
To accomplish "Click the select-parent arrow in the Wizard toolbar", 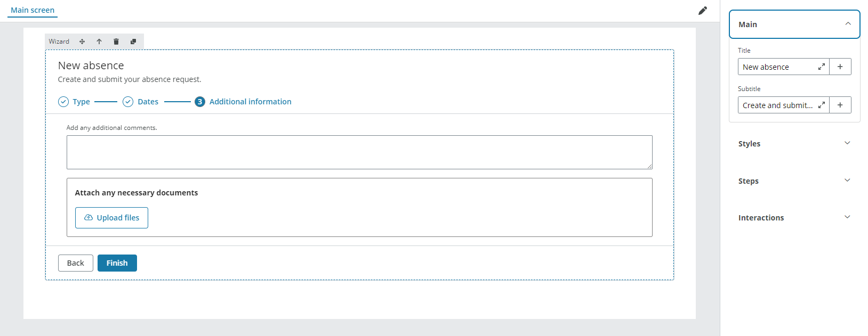I will tap(99, 41).
